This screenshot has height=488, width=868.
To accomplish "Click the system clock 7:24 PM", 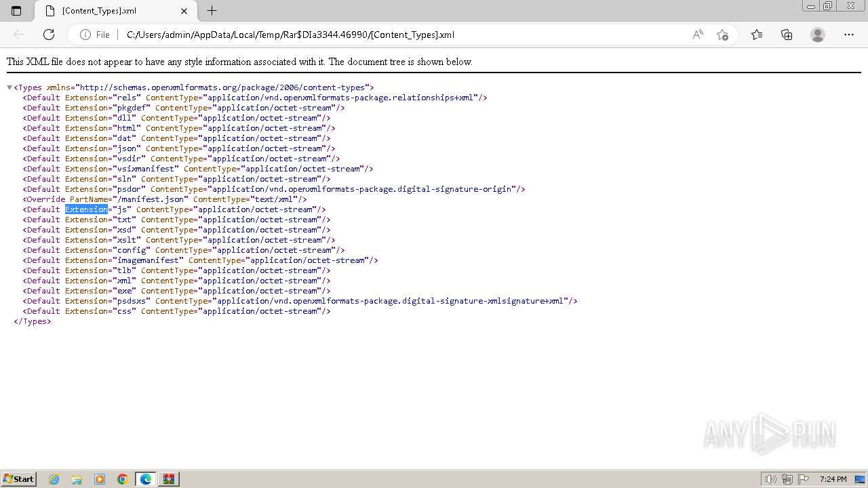I will pos(833,479).
